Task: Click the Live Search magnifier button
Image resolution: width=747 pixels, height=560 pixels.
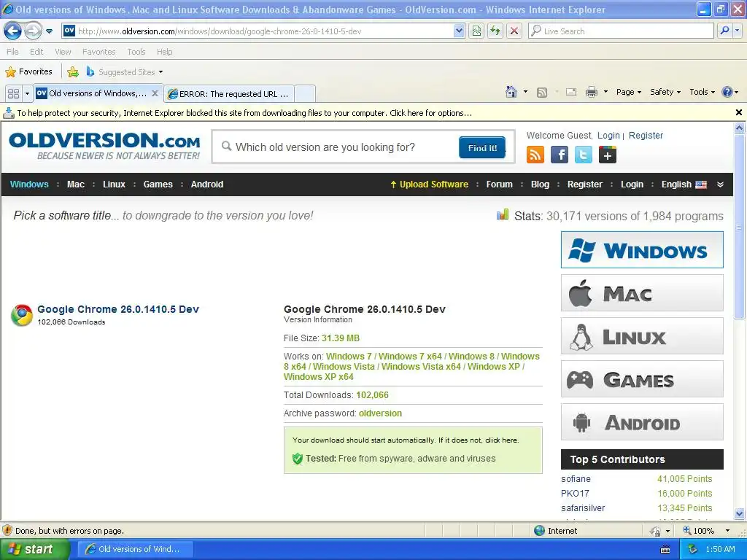Action: (x=724, y=31)
